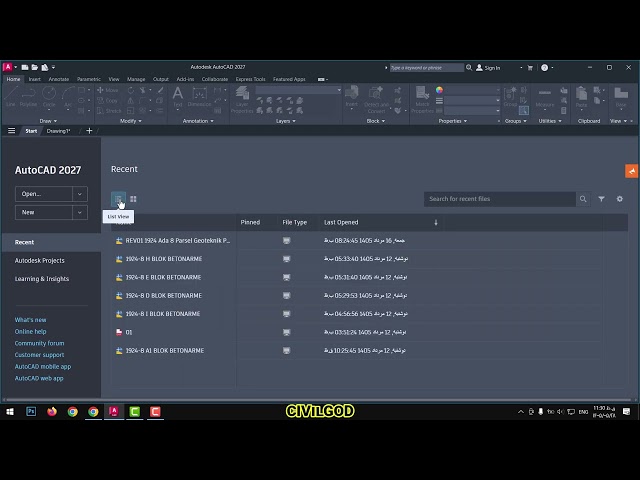Click the Stretch tool
The width and height of the screenshot is (640, 480).
[x=109, y=111]
